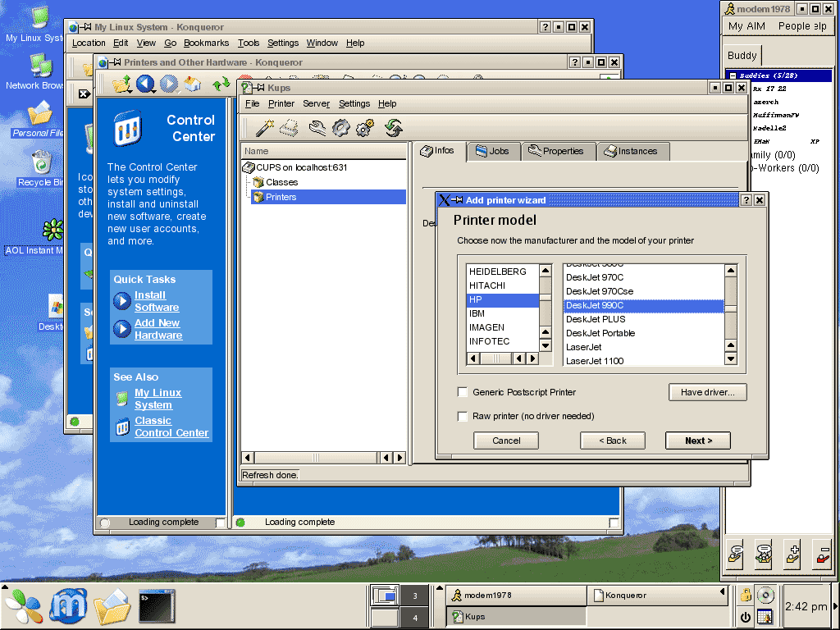Click the help question mark in Add printer wizard
The height and width of the screenshot is (630, 840).
pos(746,200)
